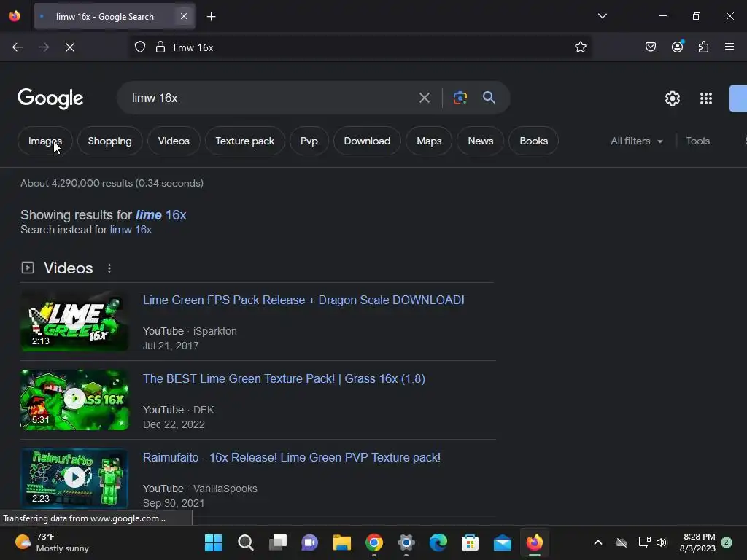
Task: Open Task View on the taskbar
Action: coord(278,542)
